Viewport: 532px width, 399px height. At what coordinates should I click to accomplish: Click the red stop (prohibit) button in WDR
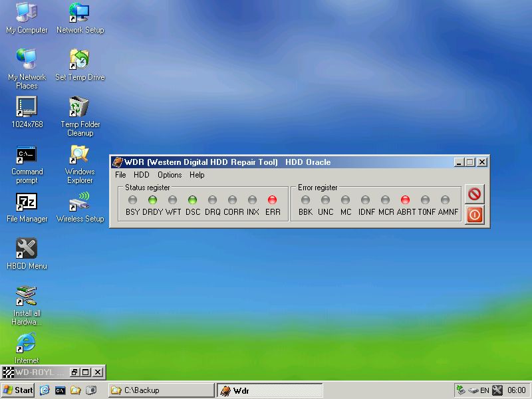(x=474, y=194)
